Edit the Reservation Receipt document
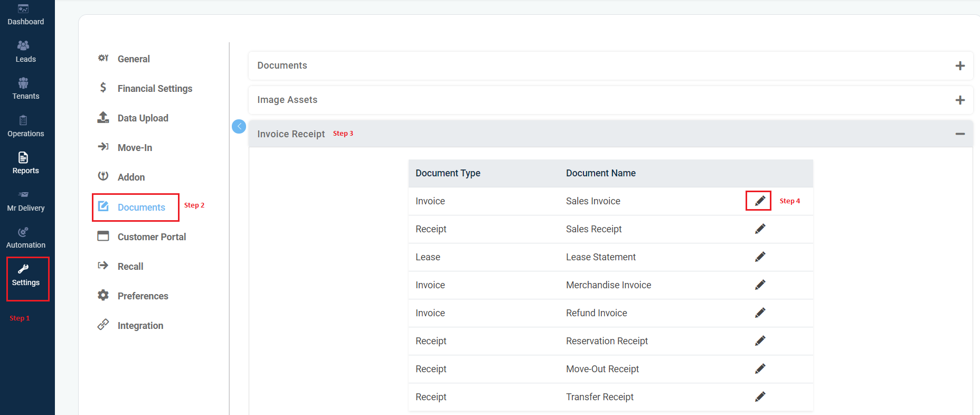Viewport: 980px width, 415px height. click(x=760, y=341)
